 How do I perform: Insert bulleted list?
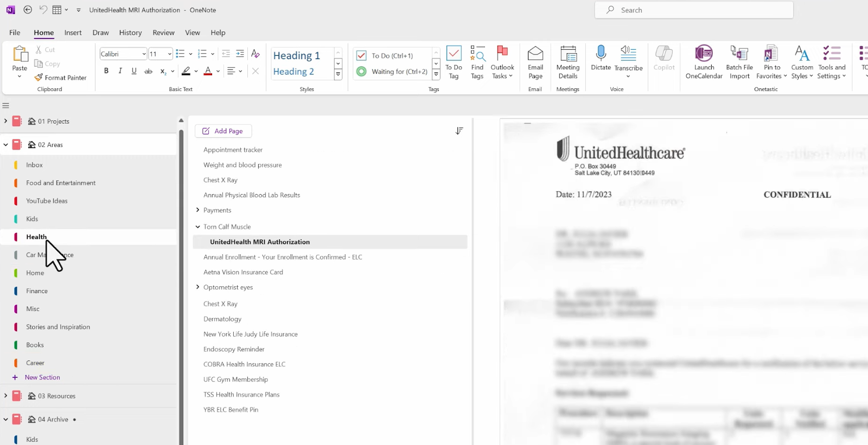coord(180,54)
